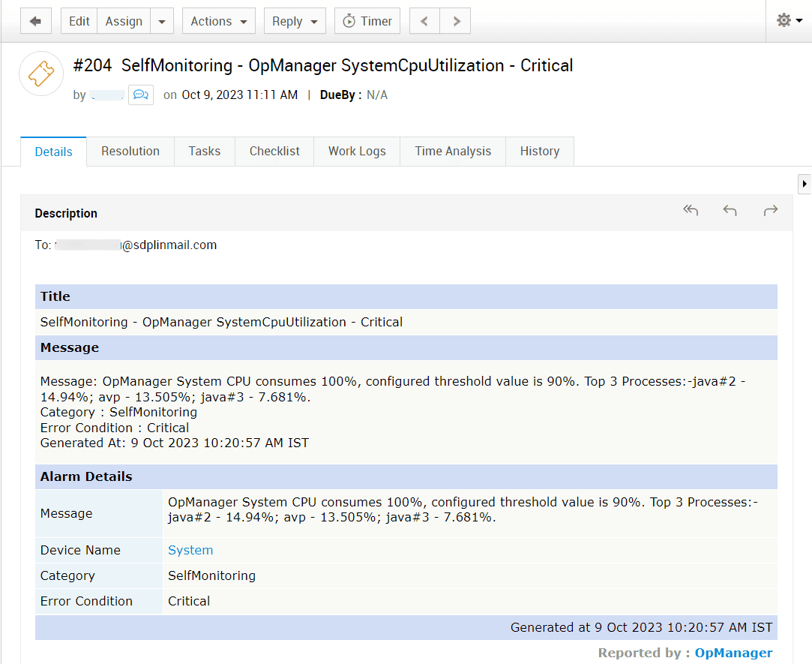Open the Checklist tab
The height and width of the screenshot is (664, 812).
pos(274,152)
